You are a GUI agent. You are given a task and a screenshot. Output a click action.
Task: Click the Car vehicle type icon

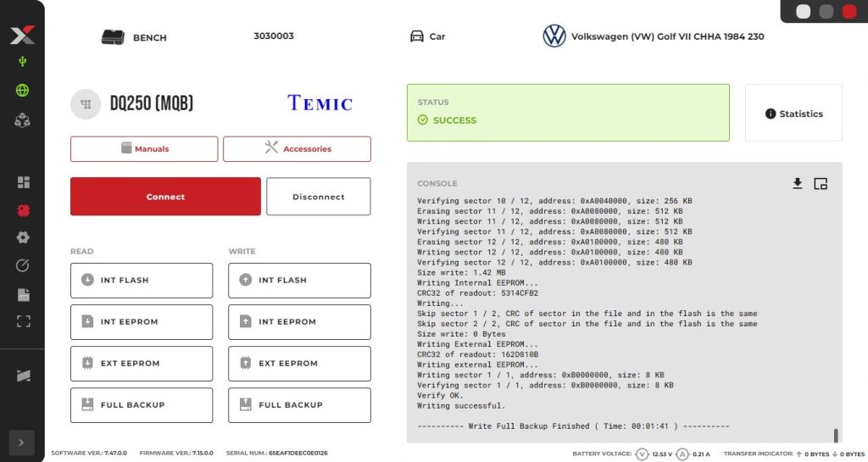pos(417,36)
